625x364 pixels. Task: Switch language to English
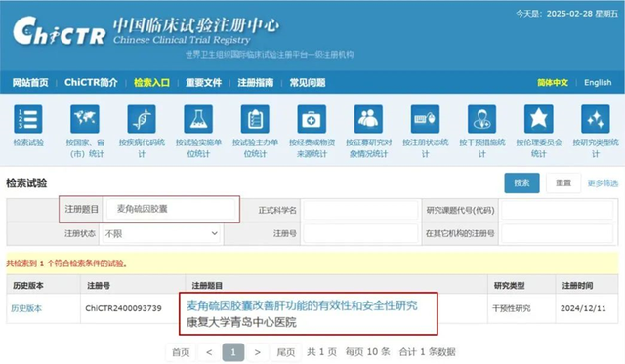coord(598,82)
